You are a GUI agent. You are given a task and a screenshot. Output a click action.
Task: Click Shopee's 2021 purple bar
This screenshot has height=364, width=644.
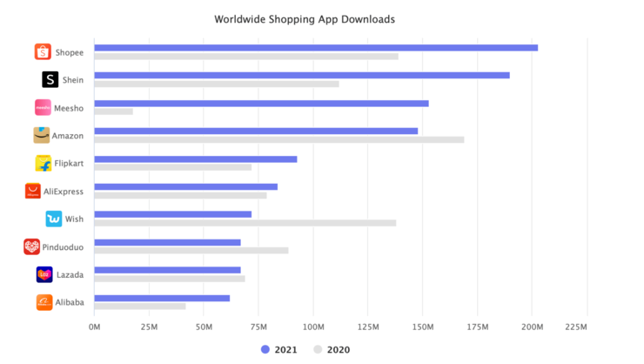(x=316, y=48)
